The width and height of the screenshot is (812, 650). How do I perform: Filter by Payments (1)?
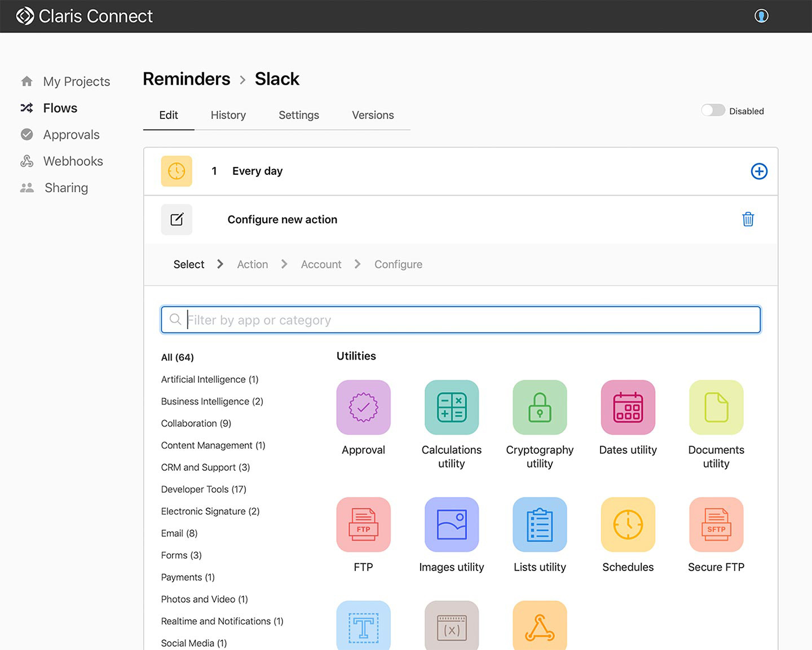188,577
